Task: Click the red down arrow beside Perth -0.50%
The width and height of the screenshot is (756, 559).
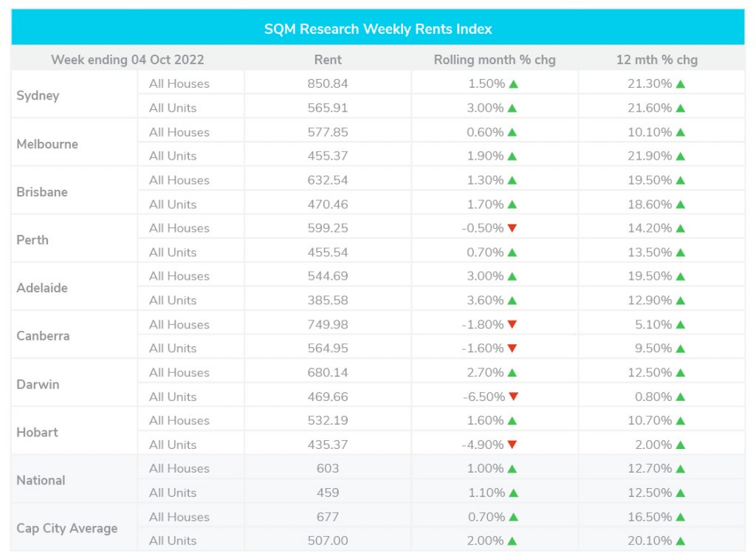Action: click(x=512, y=228)
